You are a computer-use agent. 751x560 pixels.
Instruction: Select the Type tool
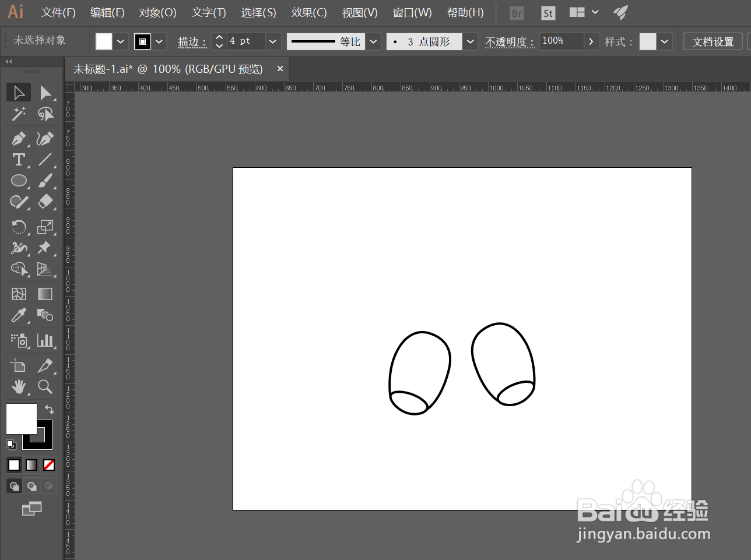(19, 159)
